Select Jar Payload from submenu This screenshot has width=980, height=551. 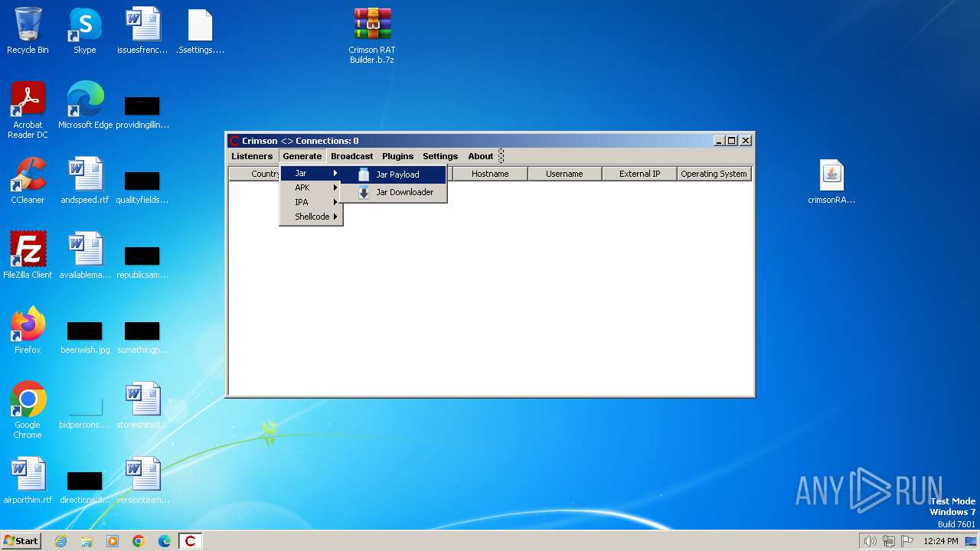[x=393, y=174]
